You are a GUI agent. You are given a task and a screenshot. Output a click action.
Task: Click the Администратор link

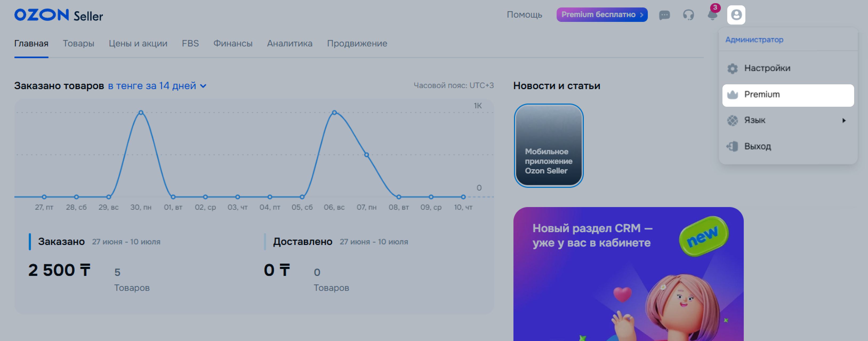pos(754,40)
